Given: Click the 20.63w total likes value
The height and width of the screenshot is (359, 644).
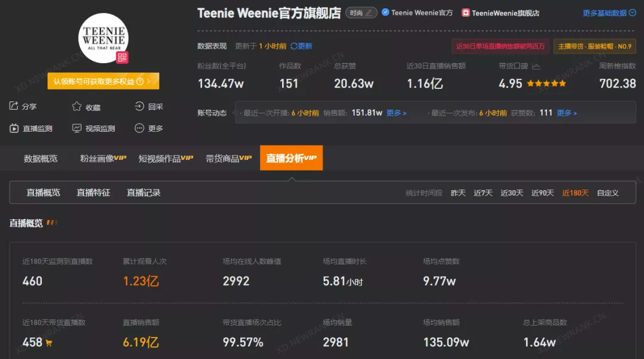Looking at the screenshot, I should [354, 84].
